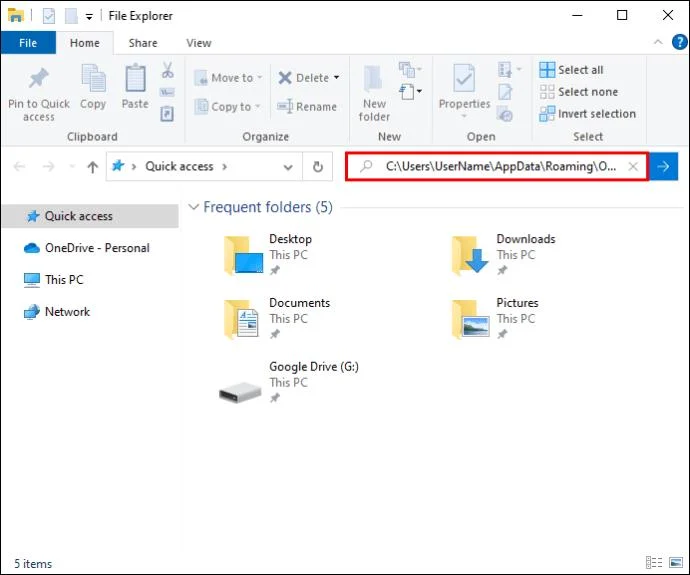Image resolution: width=690 pixels, height=575 pixels.
Task: Collapse the ribbon with the caret
Action: pos(658,42)
